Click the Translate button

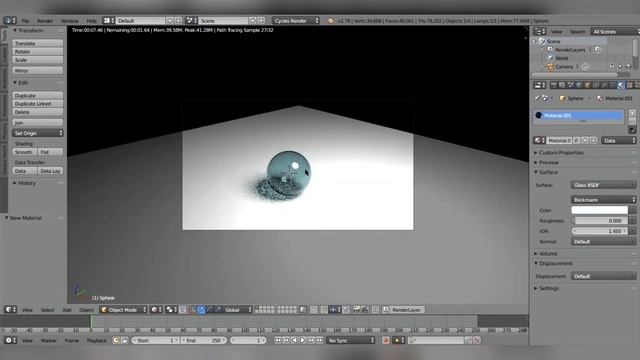click(38, 43)
